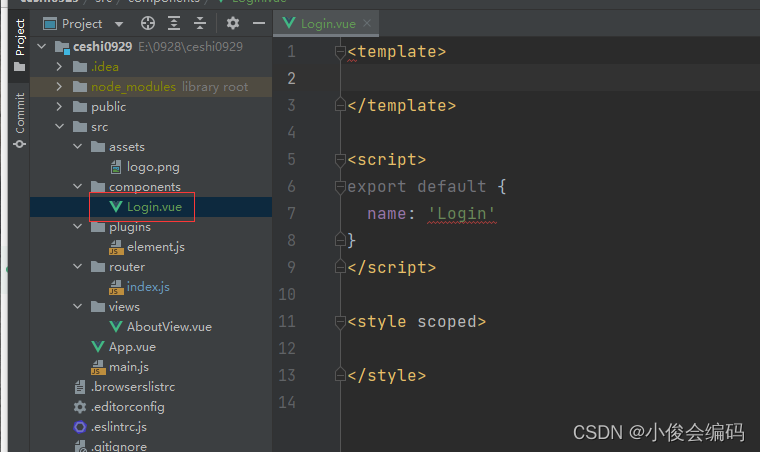Viewport: 760px width, 452px height.
Task: Click the Expand All icon in Project toolbar
Action: (x=174, y=23)
